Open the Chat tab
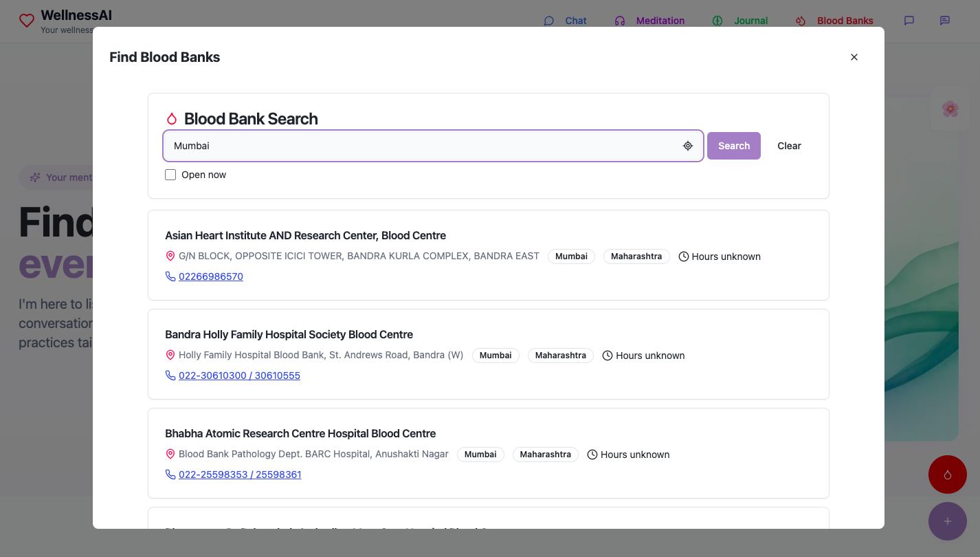 tap(566, 21)
